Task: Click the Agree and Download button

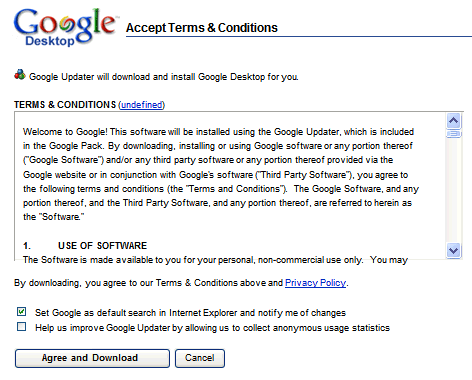Action: [92, 358]
